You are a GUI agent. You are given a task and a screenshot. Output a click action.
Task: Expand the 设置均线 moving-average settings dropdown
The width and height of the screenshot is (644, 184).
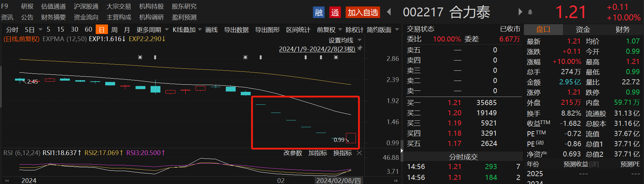pyautogui.click(x=360, y=40)
